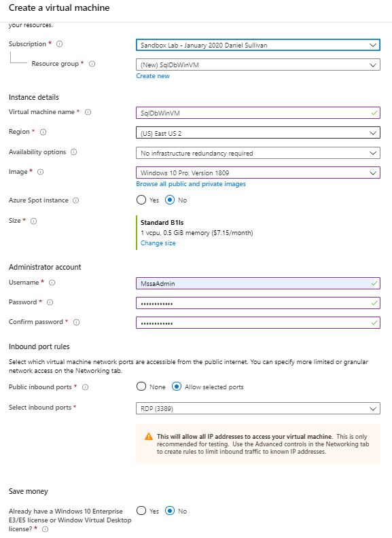Open the Subscription dropdown

click(257, 45)
